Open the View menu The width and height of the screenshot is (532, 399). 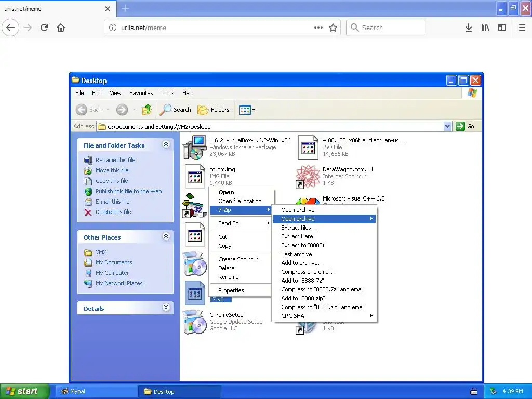[115, 93]
